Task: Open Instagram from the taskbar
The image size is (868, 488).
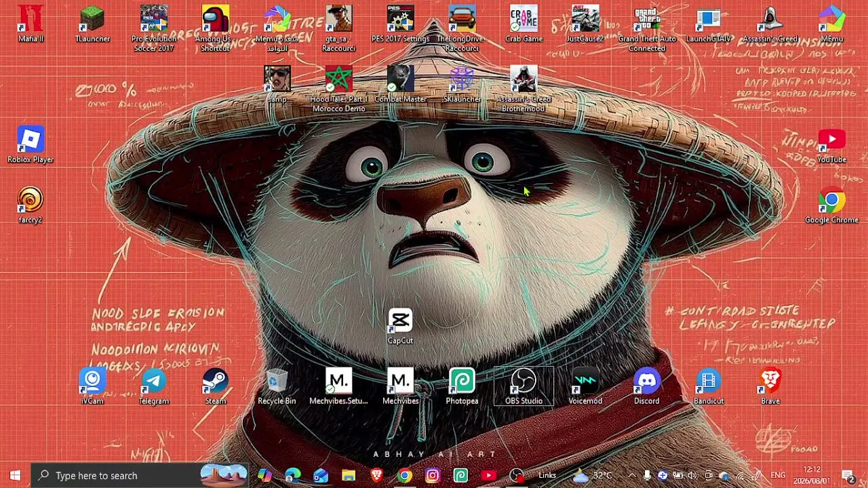Action: [x=432, y=475]
